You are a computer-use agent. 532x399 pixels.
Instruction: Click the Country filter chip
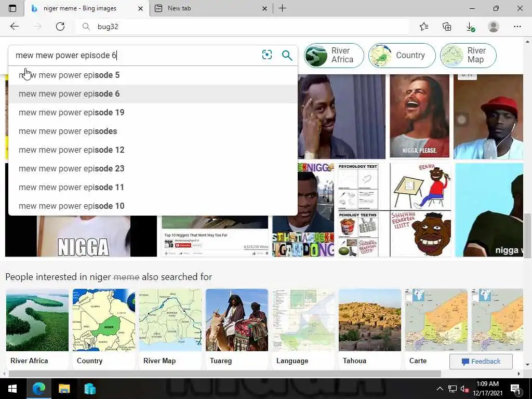402,55
